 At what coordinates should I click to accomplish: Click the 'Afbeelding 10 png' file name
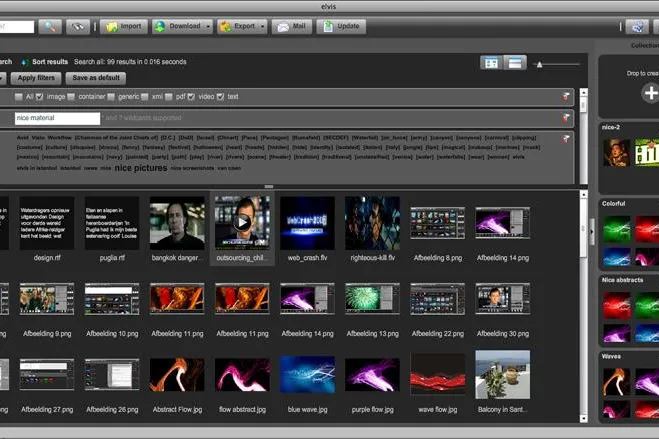point(112,334)
